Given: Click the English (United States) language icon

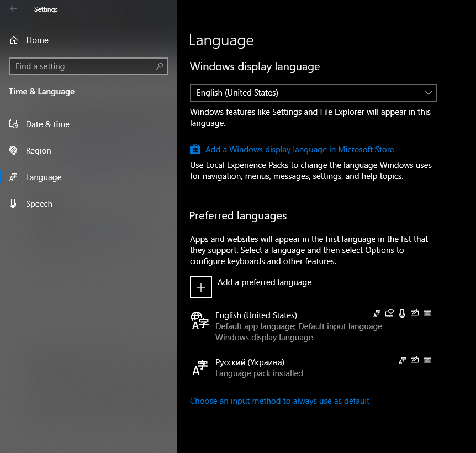Looking at the screenshot, I should coord(200,320).
